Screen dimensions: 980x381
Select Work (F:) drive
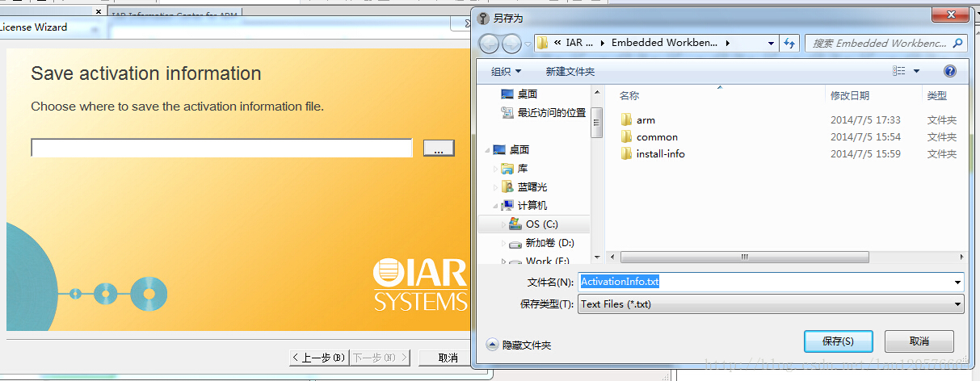pos(547,261)
